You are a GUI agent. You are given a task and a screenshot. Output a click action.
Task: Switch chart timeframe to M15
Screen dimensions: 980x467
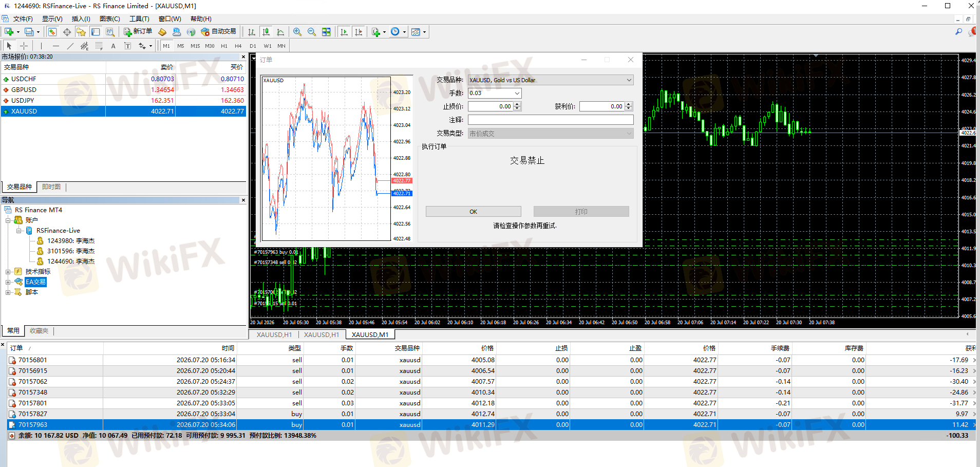pos(195,46)
